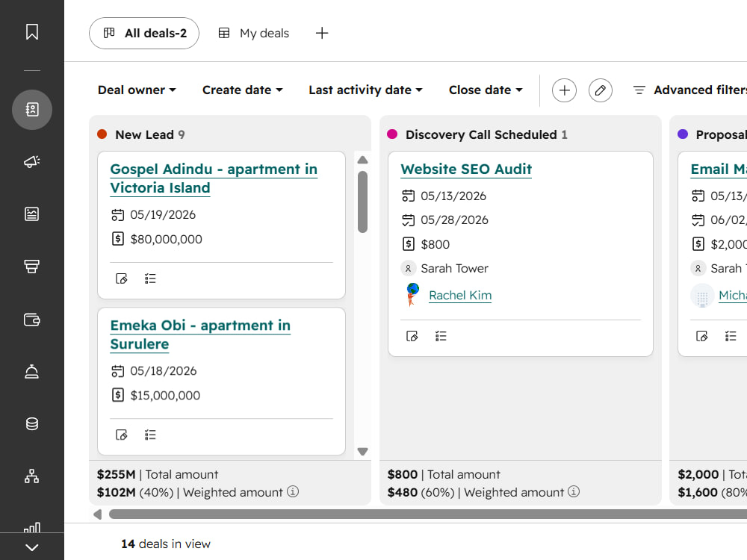Open the Create date filter dropdown
The image size is (747, 560).
coord(243,90)
